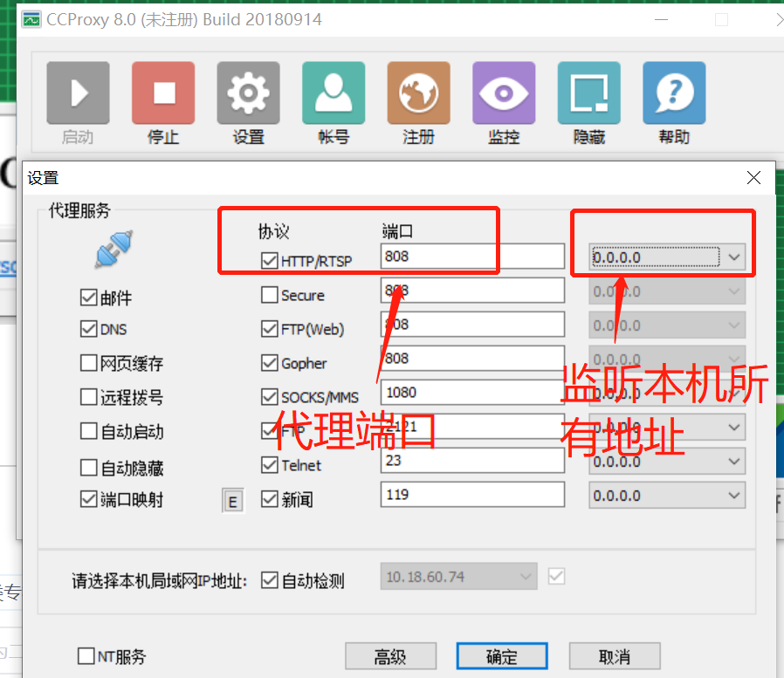The width and height of the screenshot is (784, 678).
Task: Toggle the FTP(Web) checkbox
Action: click(270, 329)
